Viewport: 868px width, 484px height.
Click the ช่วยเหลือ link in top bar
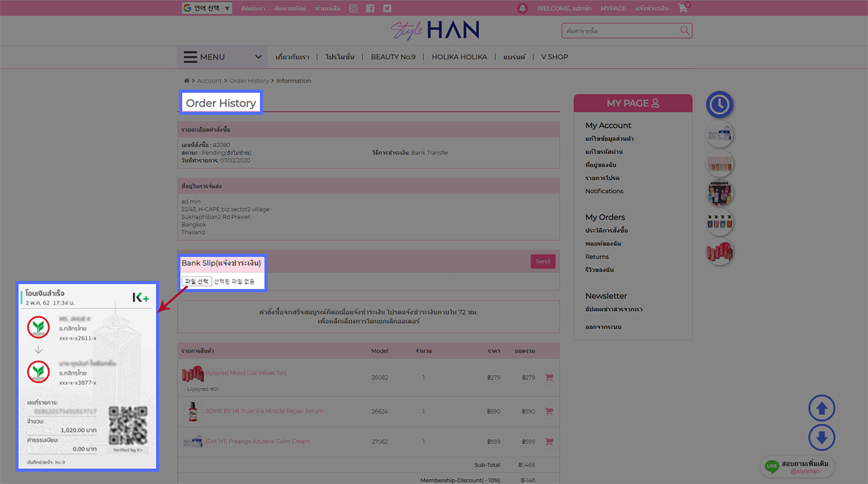[x=328, y=8]
